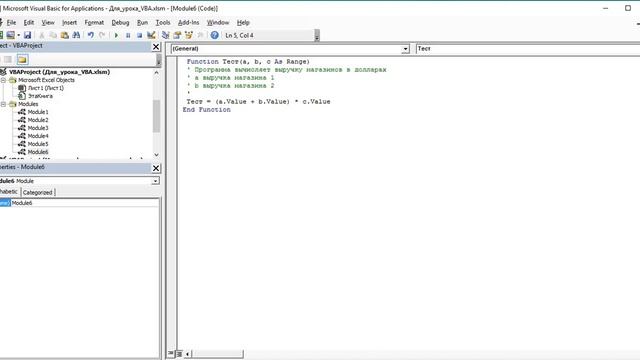Select Module3 in the project tree
The width and height of the screenshot is (640, 360).
(38, 128)
